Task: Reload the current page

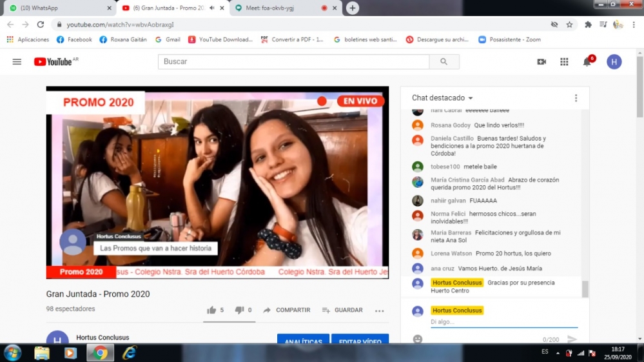Action: pyautogui.click(x=41, y=25)
